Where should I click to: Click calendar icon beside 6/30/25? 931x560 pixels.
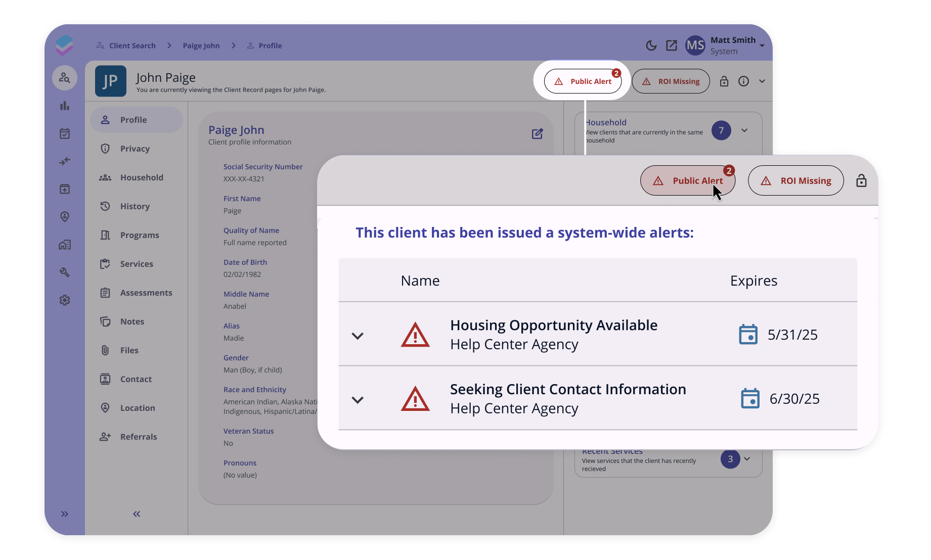point(750,399)
